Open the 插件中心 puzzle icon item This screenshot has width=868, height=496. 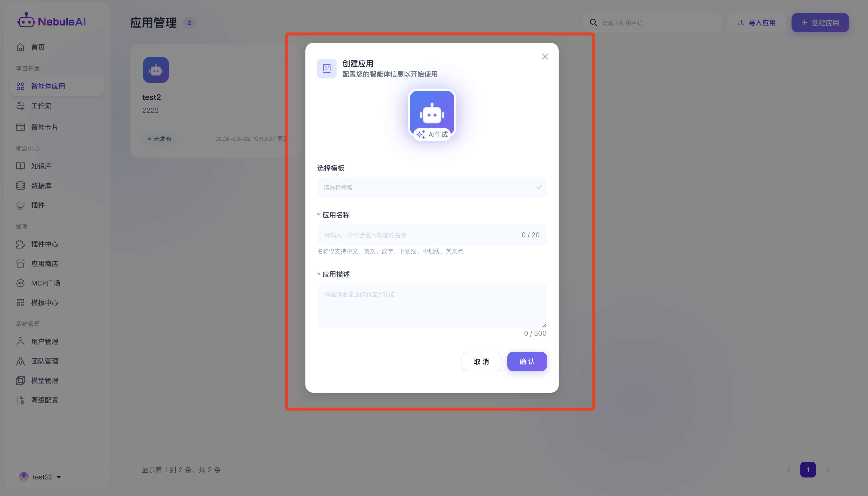[20, 244]
